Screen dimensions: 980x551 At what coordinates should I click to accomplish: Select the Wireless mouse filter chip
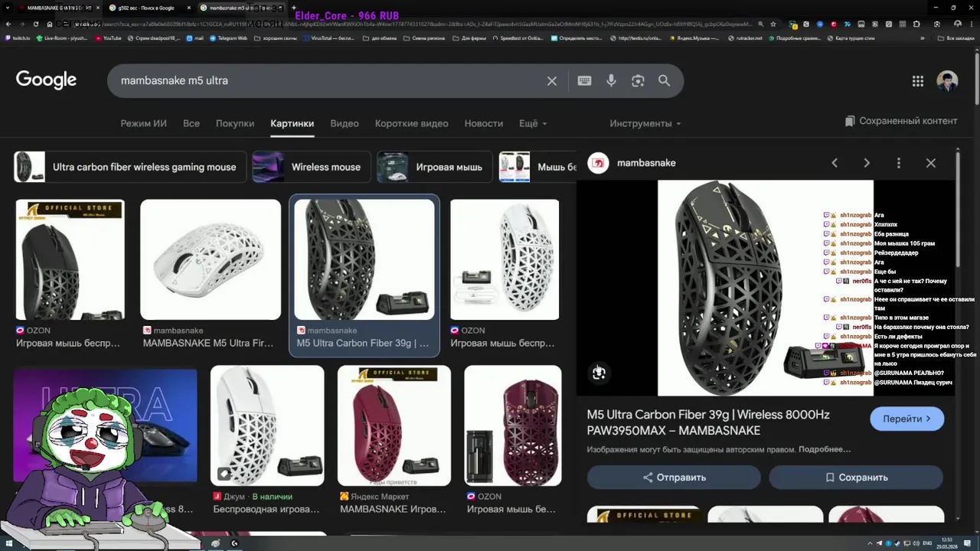coord(311,167)
